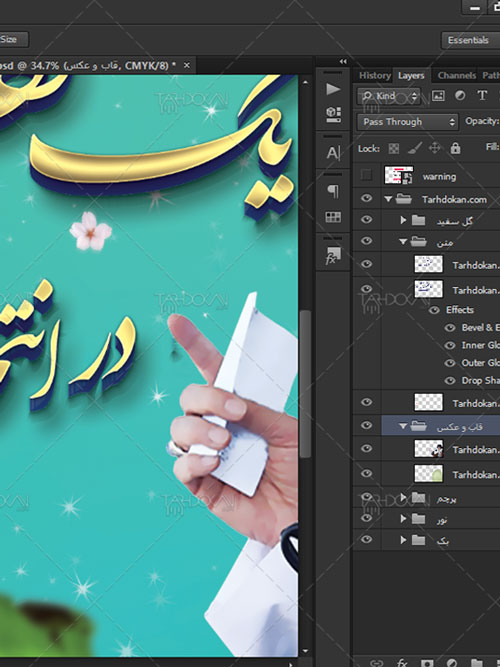Select the Layers tab

411,76
